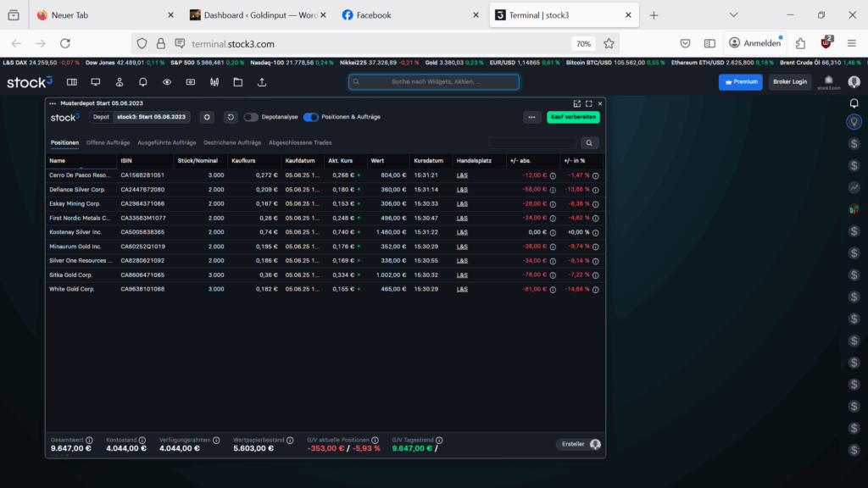Click Anmelden in the Firefox toolbar

tap(755, 44)
